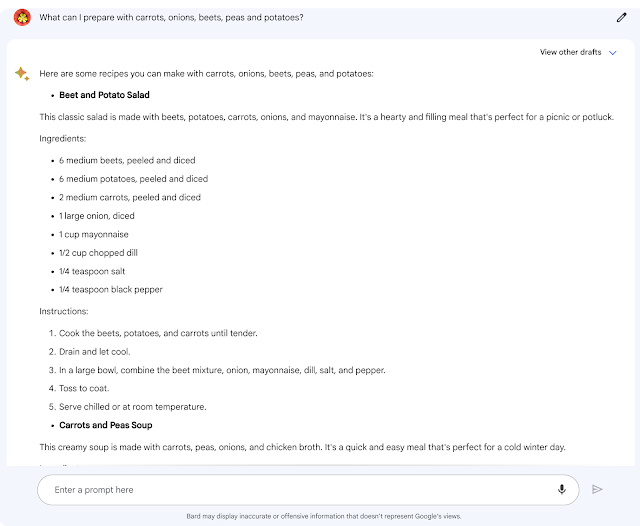Click the 1/2 cup chopped dill ingredient
This screenshot has height=526, width=640.
pyautogui.click(x=98, y=253)
